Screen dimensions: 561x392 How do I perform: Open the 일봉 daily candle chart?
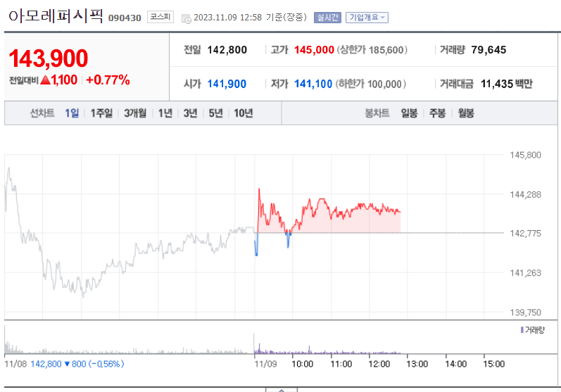[409, 113]
